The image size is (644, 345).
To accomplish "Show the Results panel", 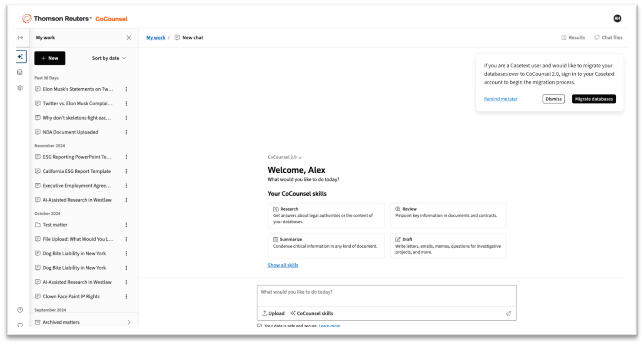I will tap(573, 37).
